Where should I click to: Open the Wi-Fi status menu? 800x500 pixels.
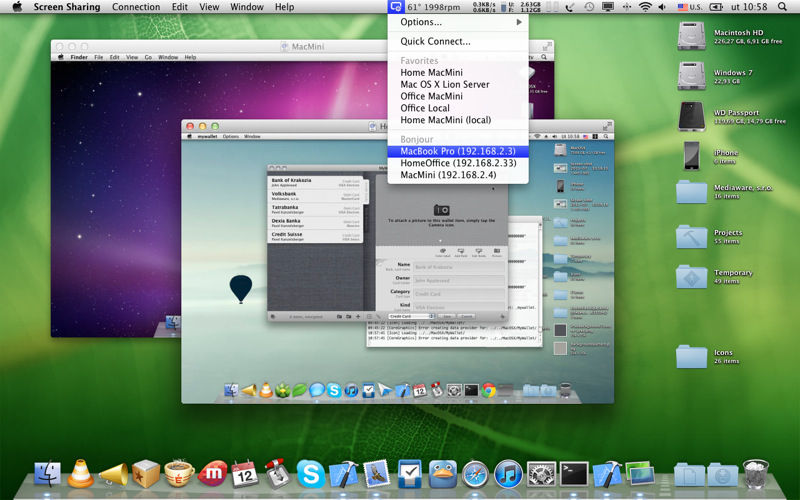[x=645, y=7]
